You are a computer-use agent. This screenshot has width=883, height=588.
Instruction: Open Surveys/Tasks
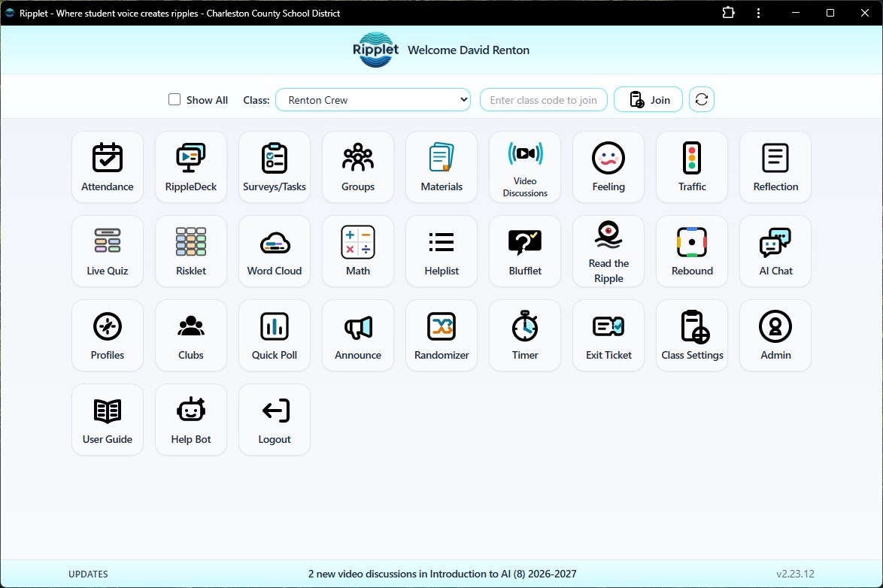[275, 167]
